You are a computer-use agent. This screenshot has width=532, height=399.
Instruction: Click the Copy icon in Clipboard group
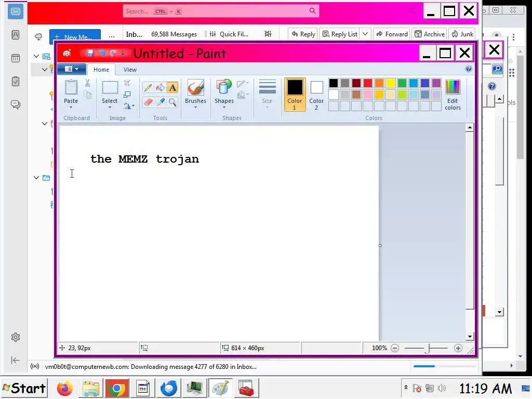pos(87,95)
